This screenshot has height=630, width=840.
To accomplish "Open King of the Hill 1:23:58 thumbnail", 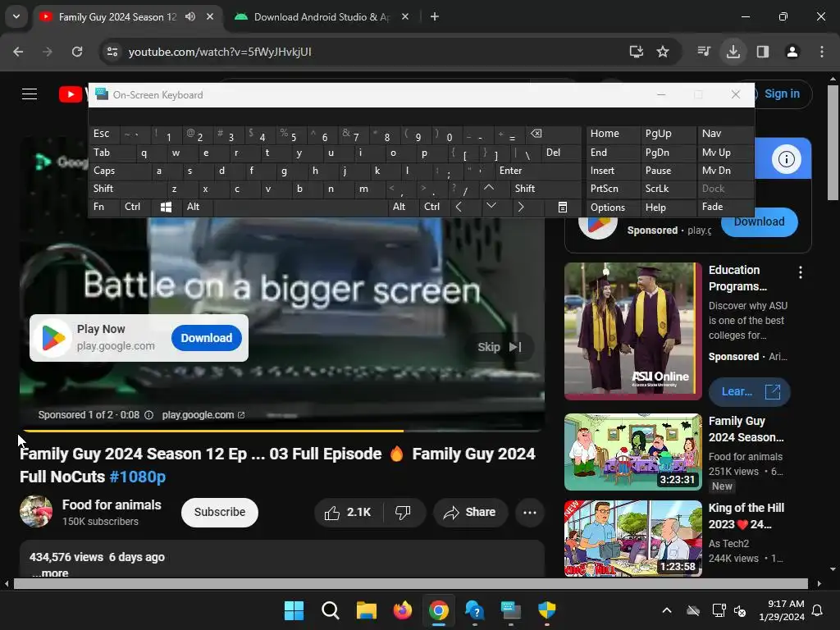I will click(x=632, y=538).
